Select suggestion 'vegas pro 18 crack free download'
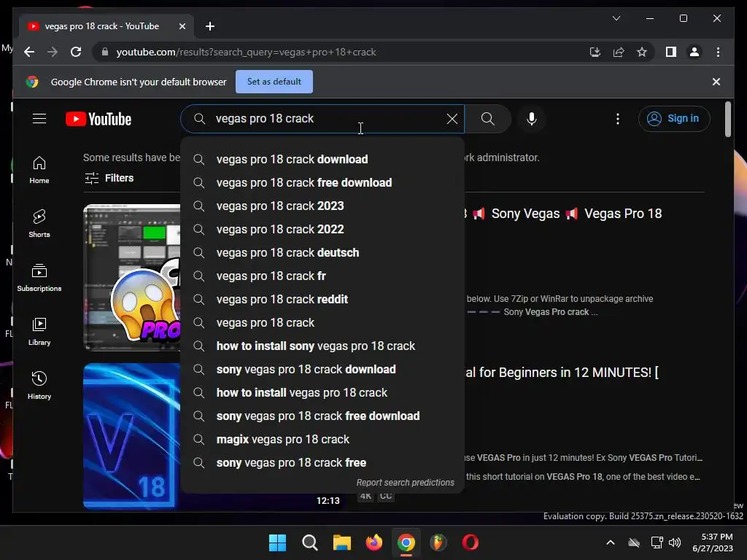747x560 pixels. tap(322, 182)
